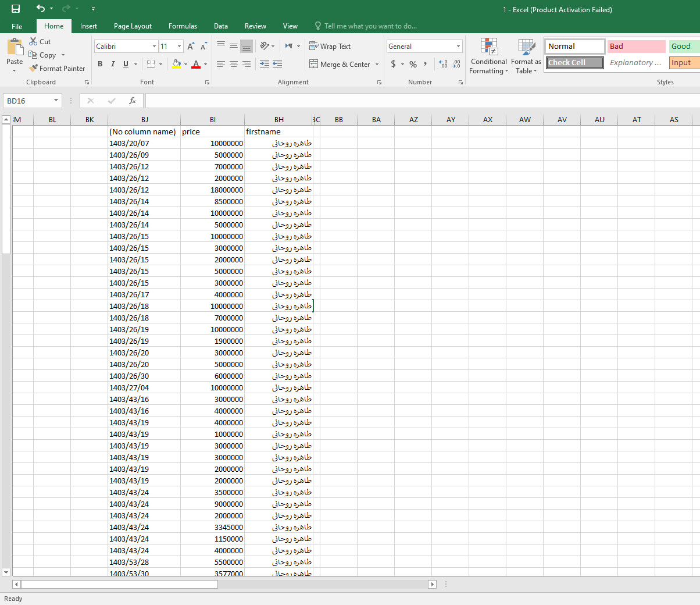The height and width of the screenshot is (605, 700).
Task: Click the Percent Style icon
Action: tap(413, 64)
